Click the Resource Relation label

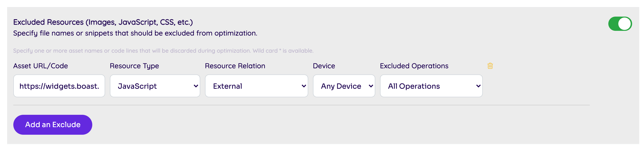pyautogui.click(x=235, y=66)
